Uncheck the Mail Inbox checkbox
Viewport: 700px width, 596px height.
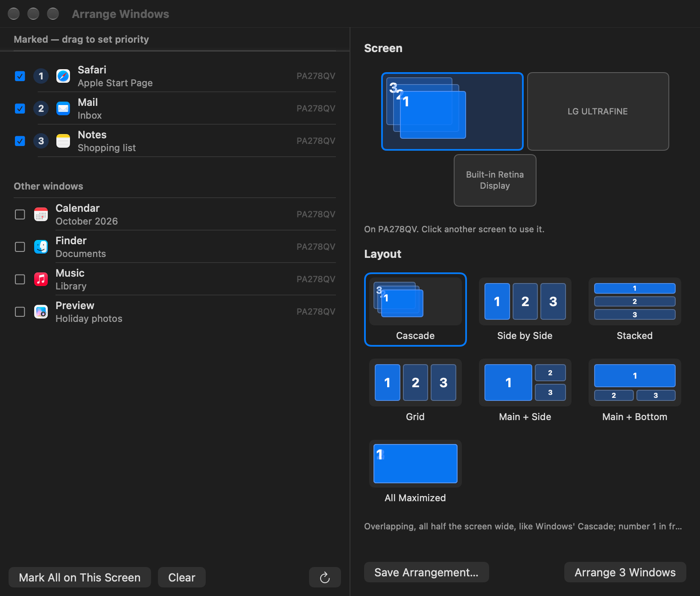[x=20, y=109]
